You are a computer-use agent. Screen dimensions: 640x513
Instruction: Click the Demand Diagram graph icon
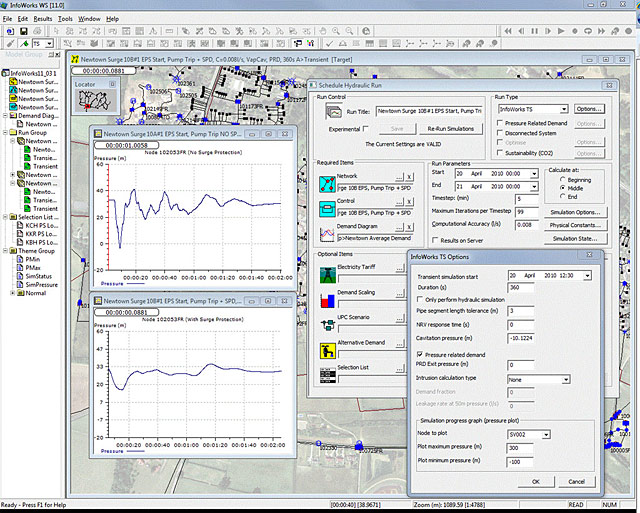coord(327,234)
